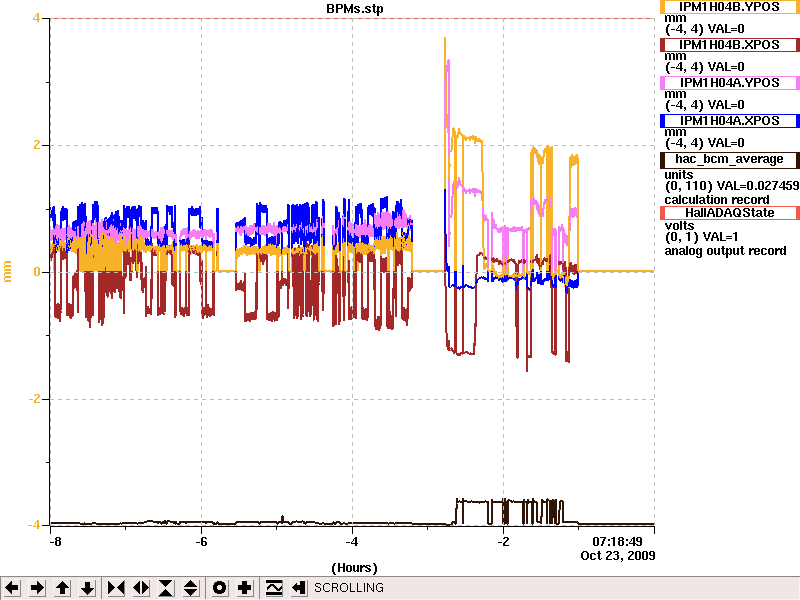
Task: Click the -6 hours x-axis tick label
Action: [x=202, y=541]
